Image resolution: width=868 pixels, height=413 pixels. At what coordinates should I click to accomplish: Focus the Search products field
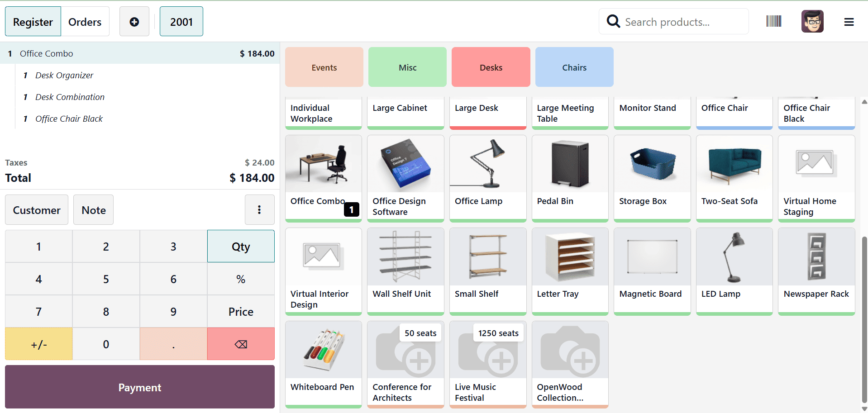point(674,21)
